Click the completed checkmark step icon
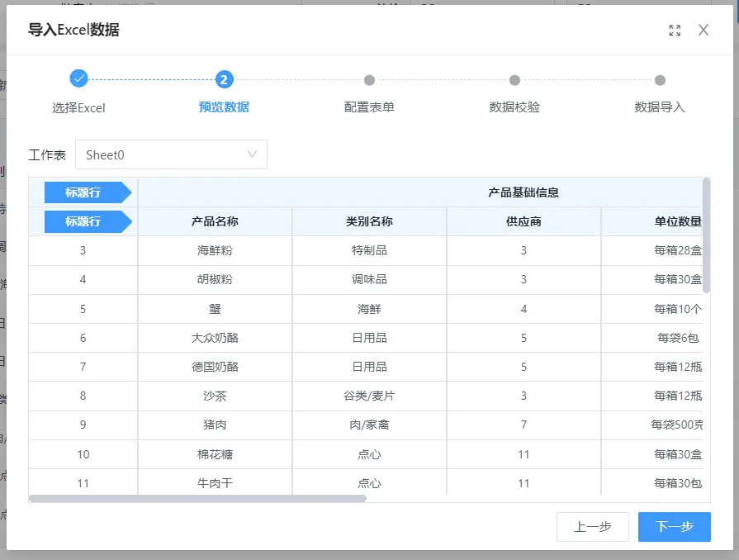The height and width of the screenshot is (560, 739). click(x=78, y=79)
